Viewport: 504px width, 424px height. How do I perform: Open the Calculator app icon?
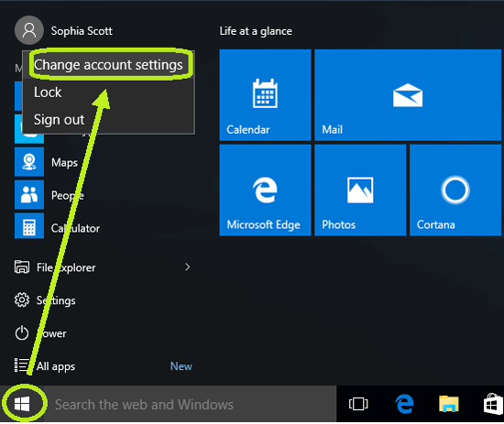coord(29,227)
